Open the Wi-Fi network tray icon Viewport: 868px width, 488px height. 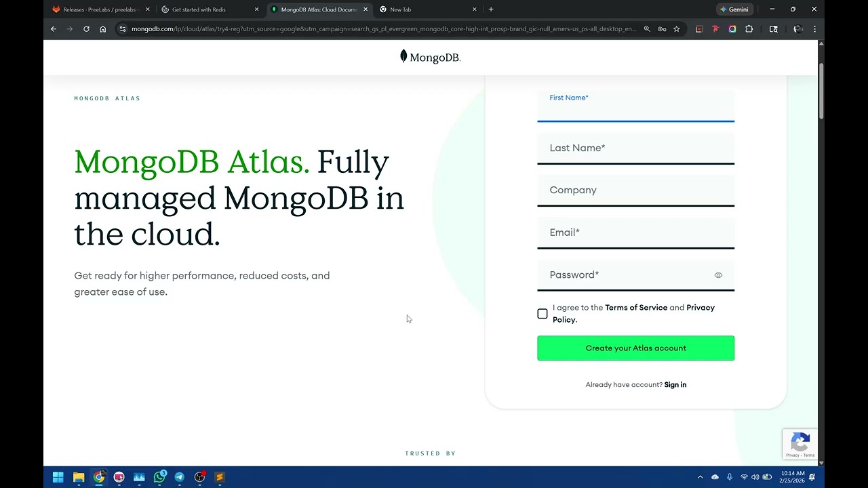tap(744, 477)
